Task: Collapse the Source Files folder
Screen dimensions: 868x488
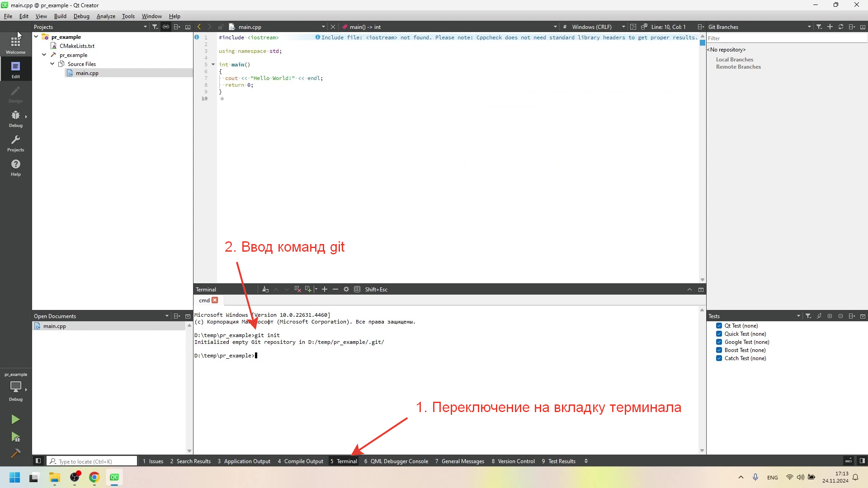Action: 52,64
